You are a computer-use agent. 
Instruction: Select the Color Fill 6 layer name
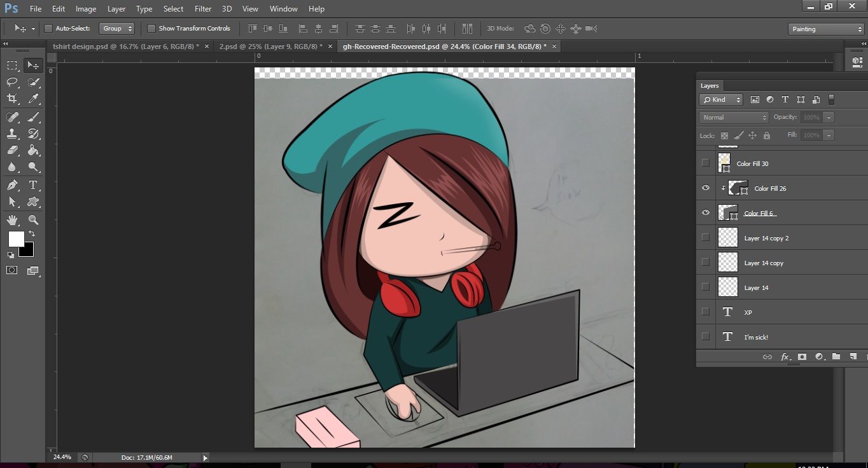point(759,214)
